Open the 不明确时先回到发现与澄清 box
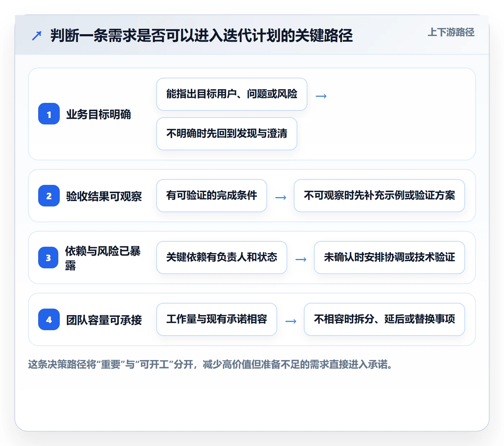The width and height of the screenshot is (504, 446). coord(227,134)
